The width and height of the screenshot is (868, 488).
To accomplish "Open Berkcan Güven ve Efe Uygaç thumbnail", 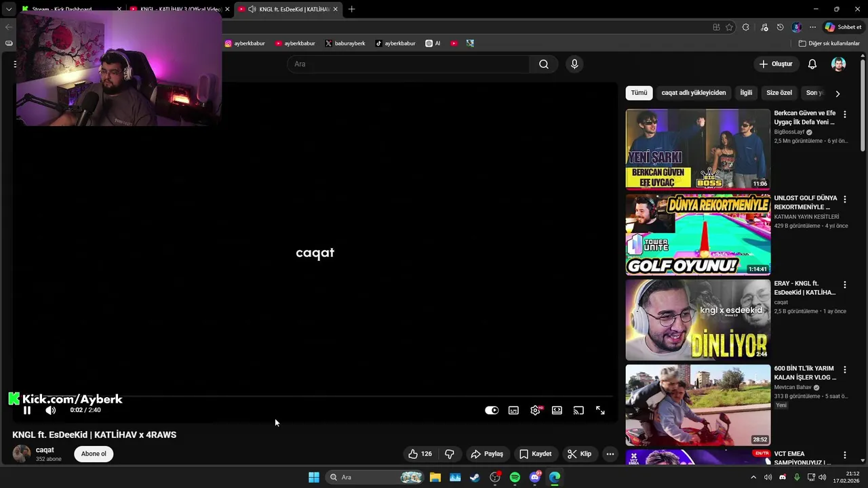I will click(698, 149).
